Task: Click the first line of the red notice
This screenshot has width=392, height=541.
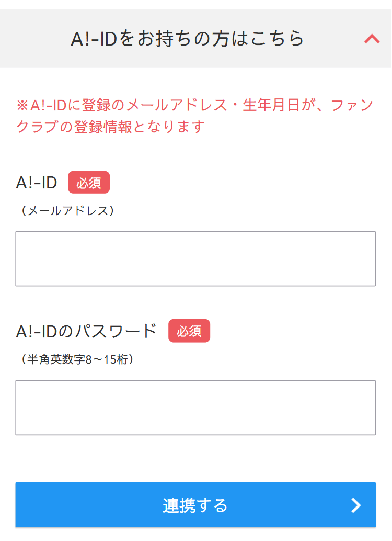Action: coord(195,106)
